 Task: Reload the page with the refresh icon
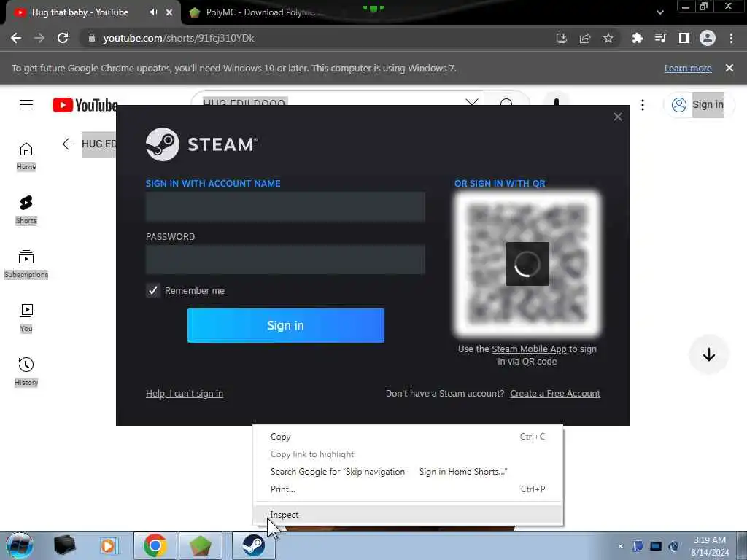pos(63,38)
